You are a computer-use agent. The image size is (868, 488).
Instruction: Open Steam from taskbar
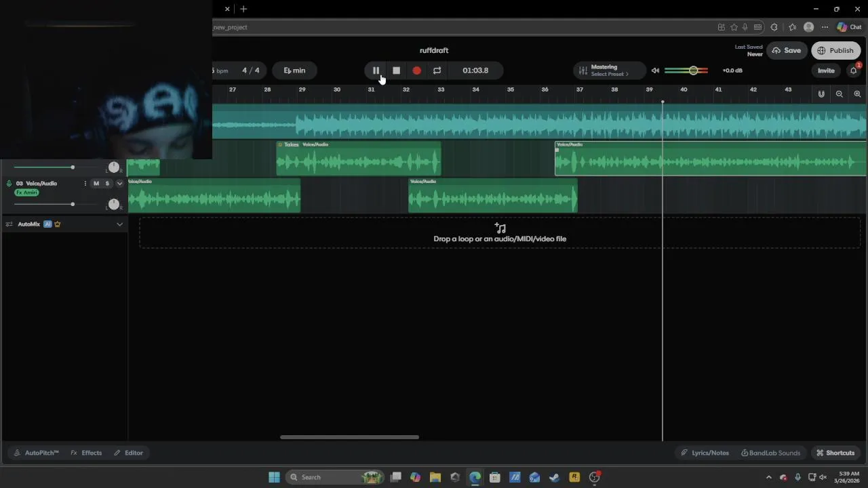pyautogui.click(x=555, y=477)
